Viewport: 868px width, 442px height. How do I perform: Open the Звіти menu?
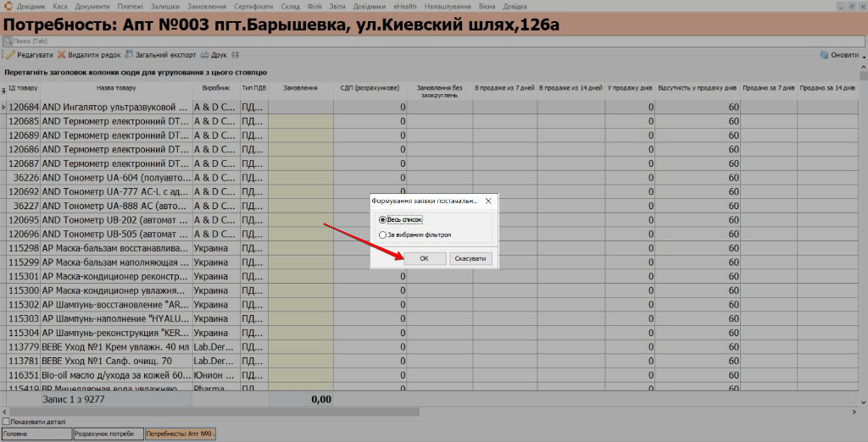(x=337, y=6)
